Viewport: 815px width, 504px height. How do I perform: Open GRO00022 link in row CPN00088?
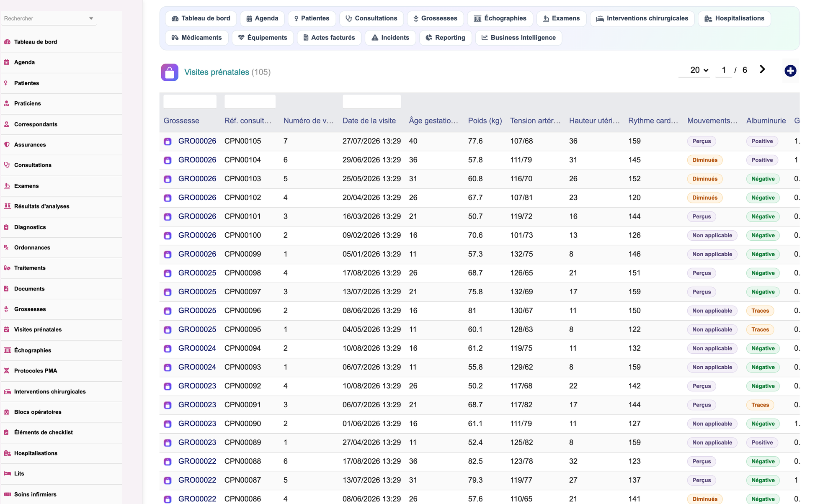197,461
